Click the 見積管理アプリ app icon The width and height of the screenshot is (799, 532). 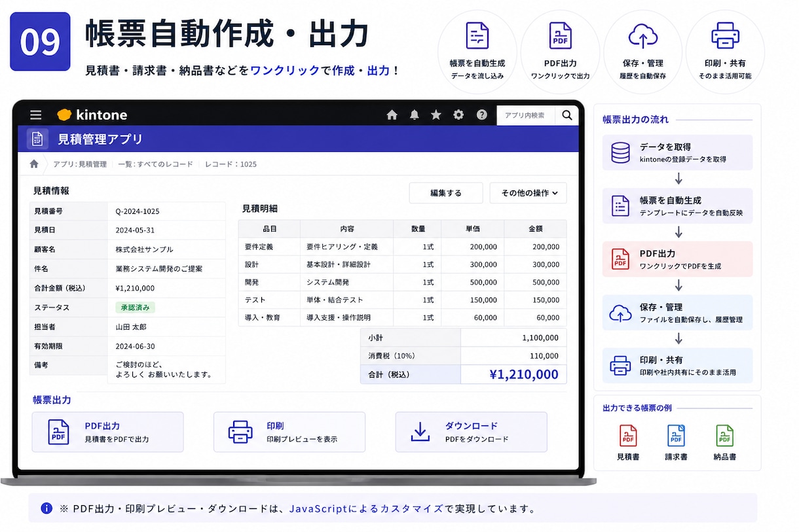click(37, 139)
